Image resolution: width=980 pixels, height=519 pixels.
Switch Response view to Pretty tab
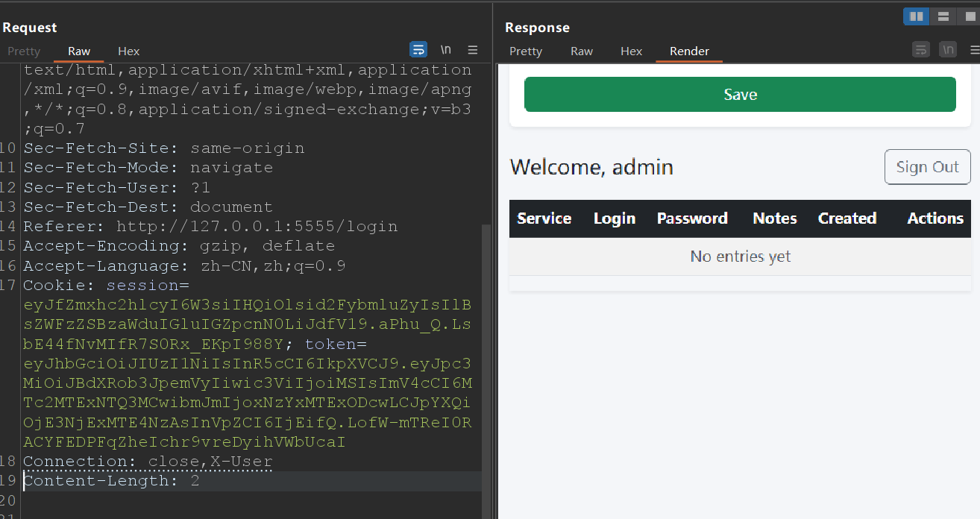click(526, 51)
